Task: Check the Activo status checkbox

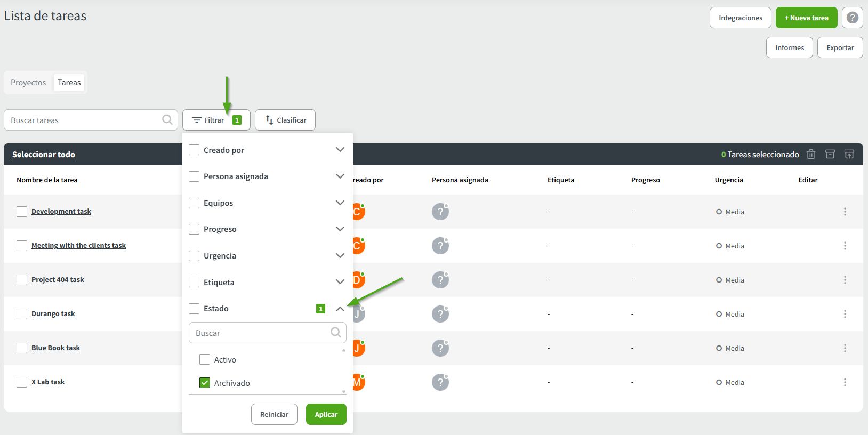Action: tap(205, 359)
